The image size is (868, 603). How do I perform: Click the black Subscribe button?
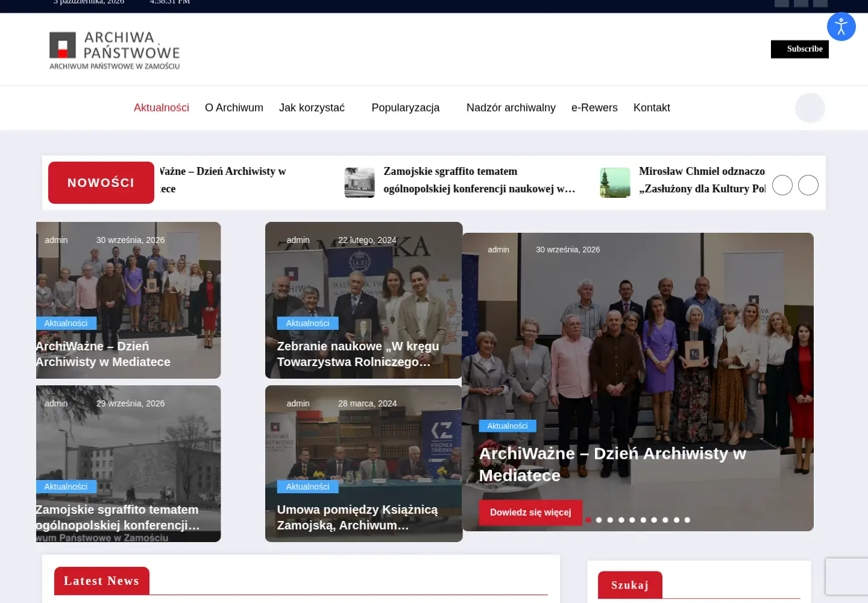point(799,49)
